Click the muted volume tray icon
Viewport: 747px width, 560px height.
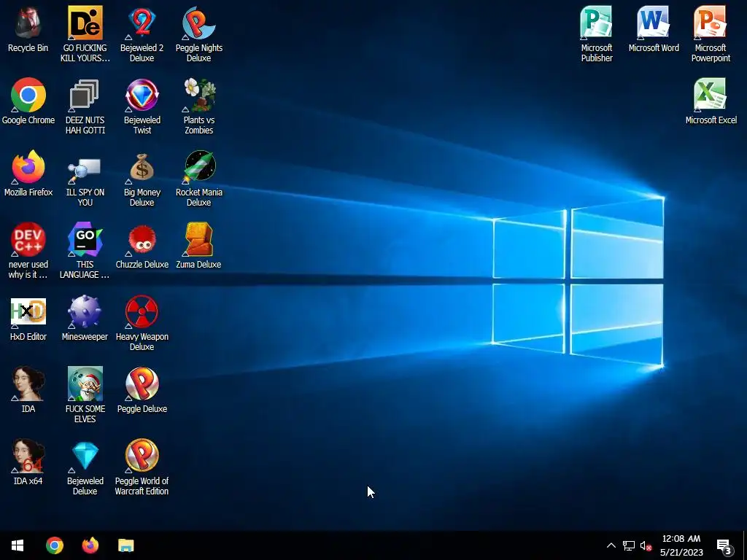(646, 545)
